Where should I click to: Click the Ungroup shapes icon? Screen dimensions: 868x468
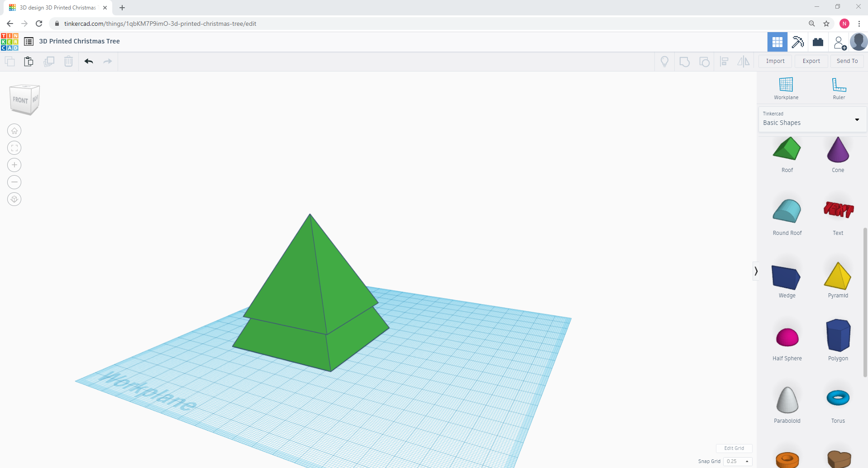tap(704, 62)
